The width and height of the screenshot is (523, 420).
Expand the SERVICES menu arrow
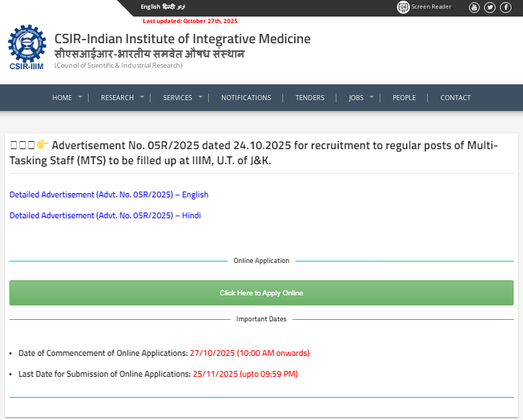tap(200, 97)
